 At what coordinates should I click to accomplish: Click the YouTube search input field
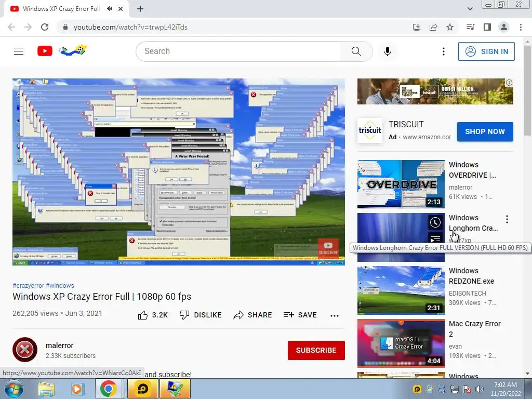coord(238,51)
